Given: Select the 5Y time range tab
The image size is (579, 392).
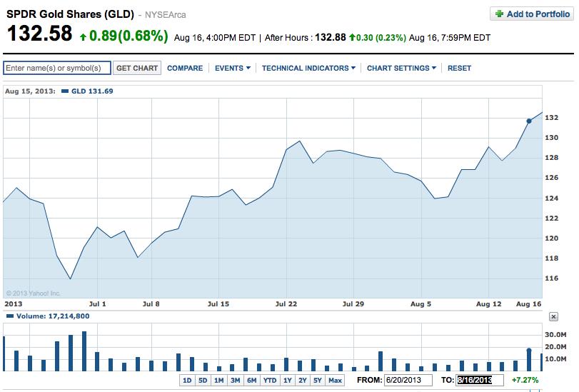Looking at the screenshot, I should tap(318, 380).
